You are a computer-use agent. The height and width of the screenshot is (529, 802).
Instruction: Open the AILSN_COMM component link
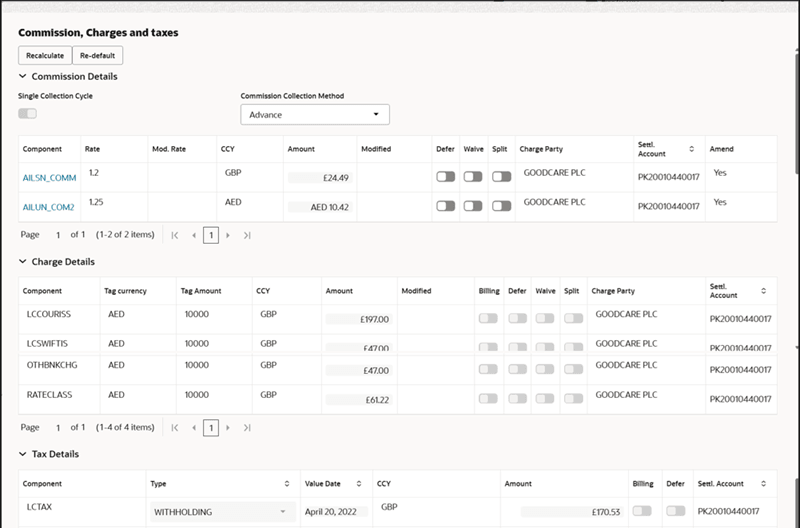click(49, 178)
